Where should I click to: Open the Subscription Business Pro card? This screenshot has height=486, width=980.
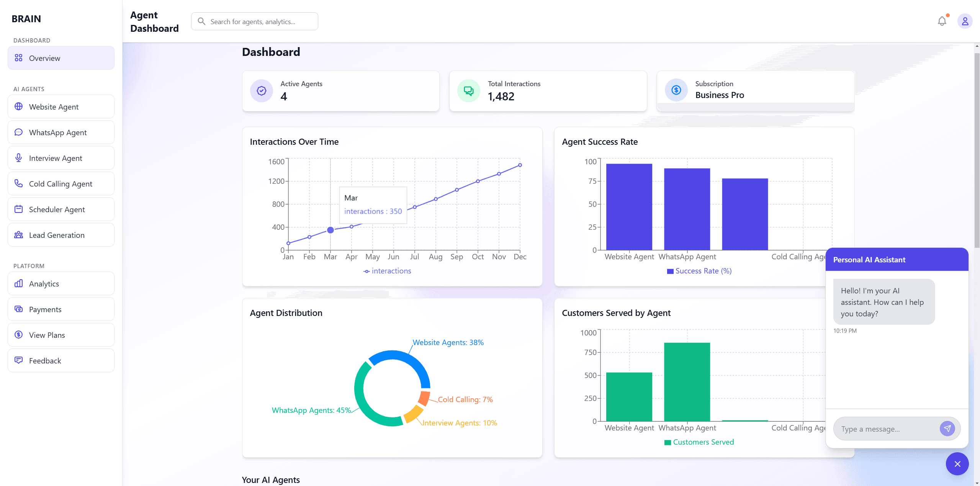click(756, 91)
